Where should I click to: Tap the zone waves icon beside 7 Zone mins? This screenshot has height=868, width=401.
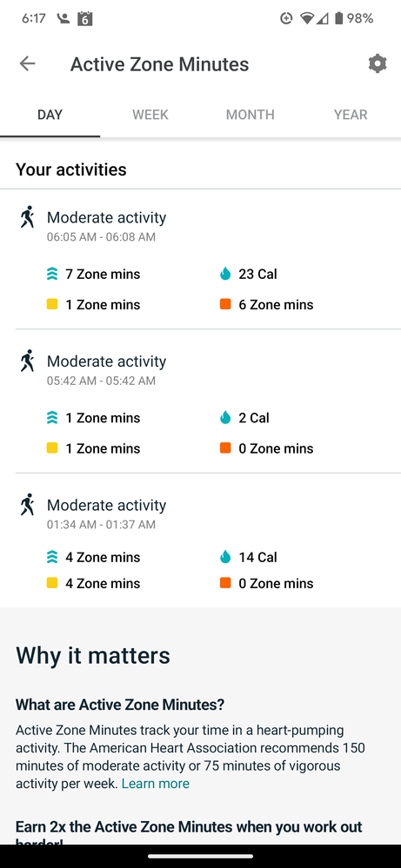pos(52,274)
